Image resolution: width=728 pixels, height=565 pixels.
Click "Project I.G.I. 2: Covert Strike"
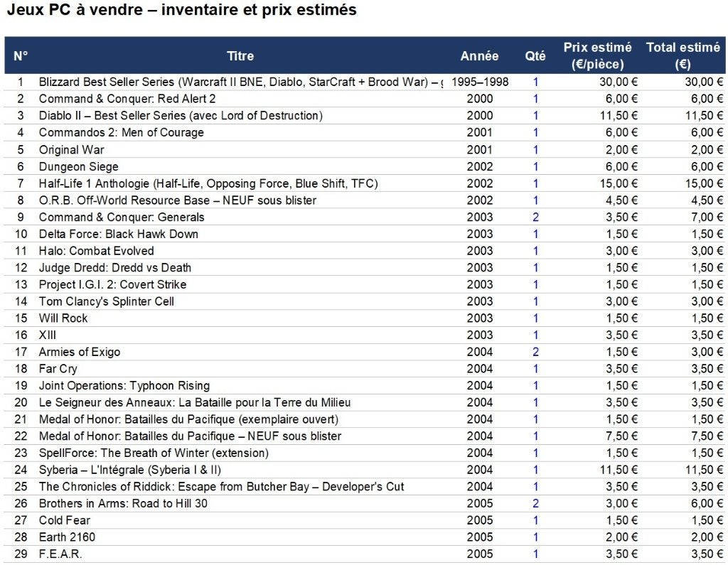112,284
